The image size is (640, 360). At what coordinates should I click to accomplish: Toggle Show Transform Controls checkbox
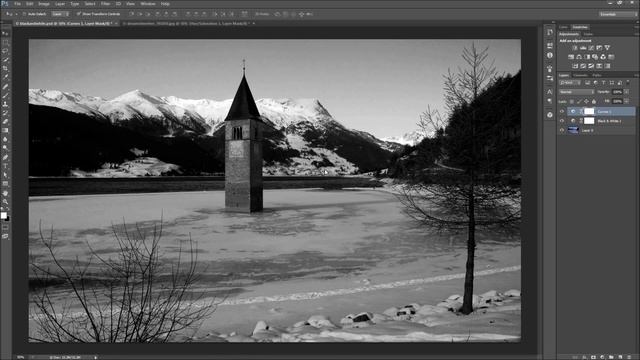79,14
